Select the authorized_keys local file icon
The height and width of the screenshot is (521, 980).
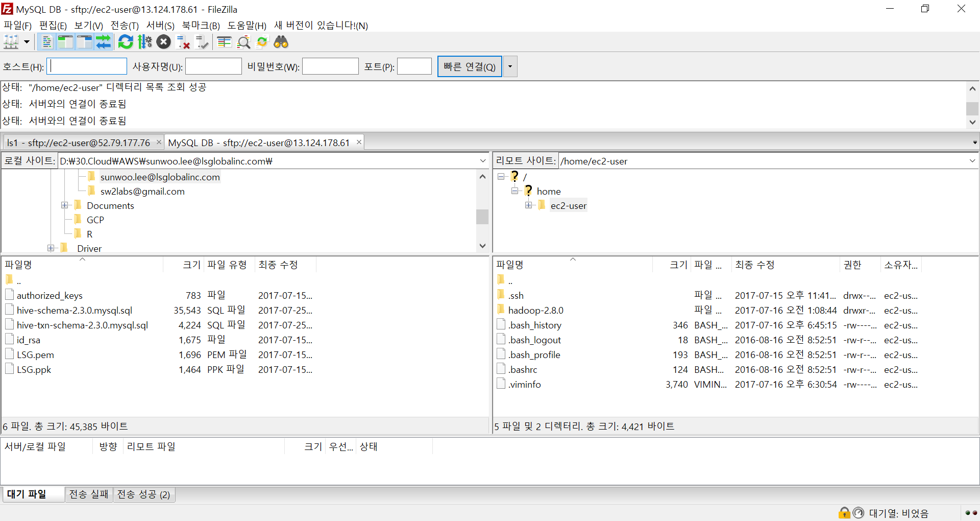[x=9, y=295]
